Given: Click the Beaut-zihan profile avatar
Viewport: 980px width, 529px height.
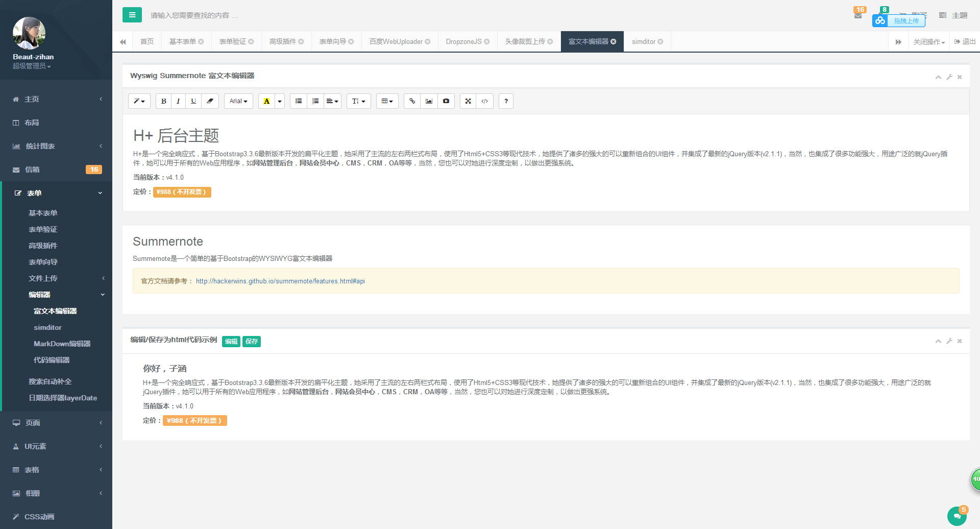Looking at the screenshot, I should coord(29,33).
